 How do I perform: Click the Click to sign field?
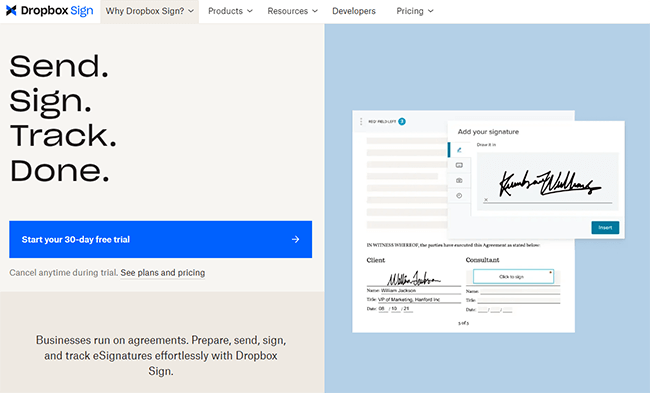pyautogui.click(x=513, y=277)
